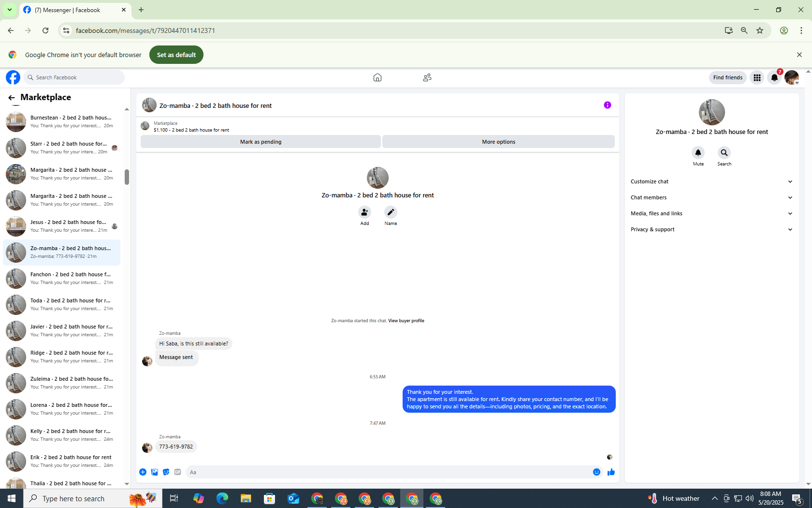Go back with the Marketplace back arrow

tap(12, 98)
